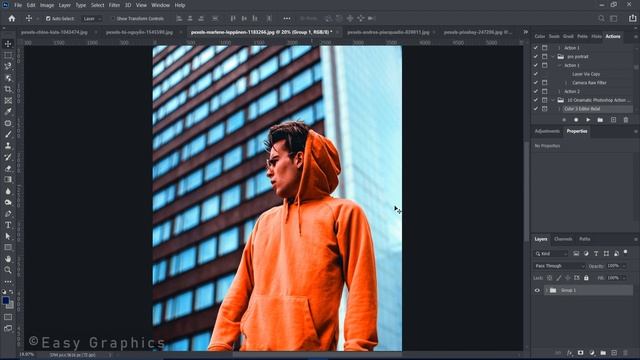The image size is (640, 360).
Task: Open the Kind filter dropdown
Action: tap(551, 254)
